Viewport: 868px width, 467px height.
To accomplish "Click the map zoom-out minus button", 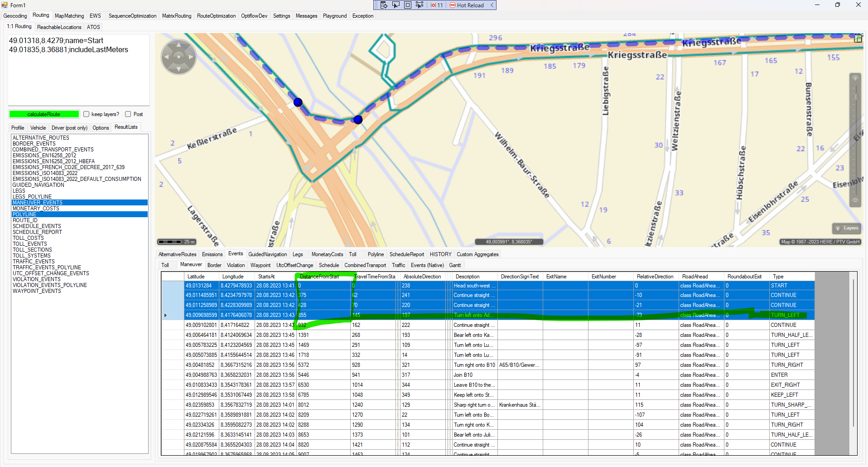I will [x=855, y=200].
